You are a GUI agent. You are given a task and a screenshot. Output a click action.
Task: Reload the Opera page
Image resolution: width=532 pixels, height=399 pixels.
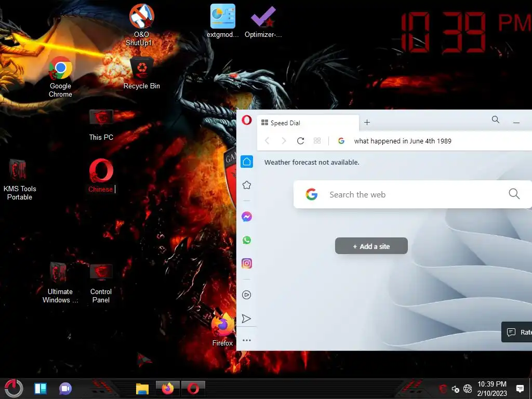[300, 141]
